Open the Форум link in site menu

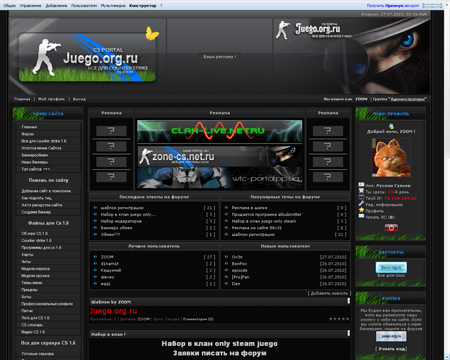tap(28, 134)
